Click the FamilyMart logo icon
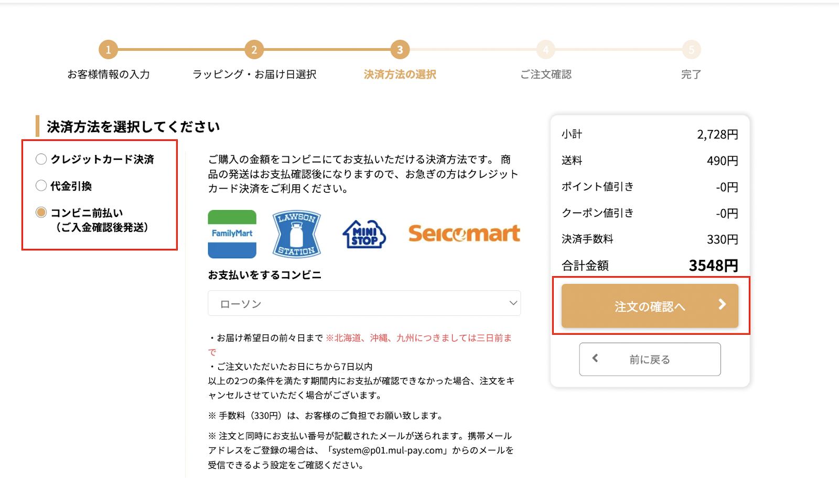839x504 pixels. (232, 234)
